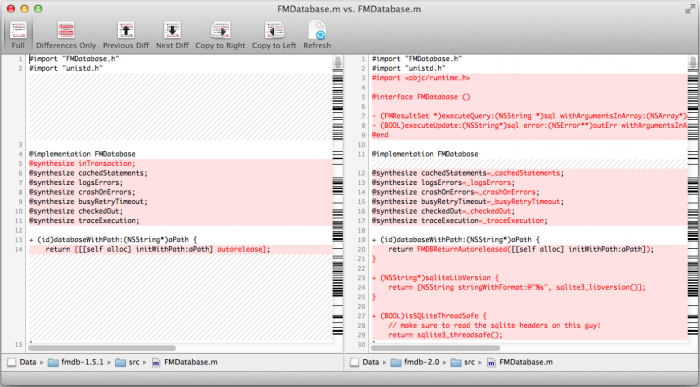Click right pane vertical scrollbar thumb
The image size is (700, 387).
click(693, 62)
